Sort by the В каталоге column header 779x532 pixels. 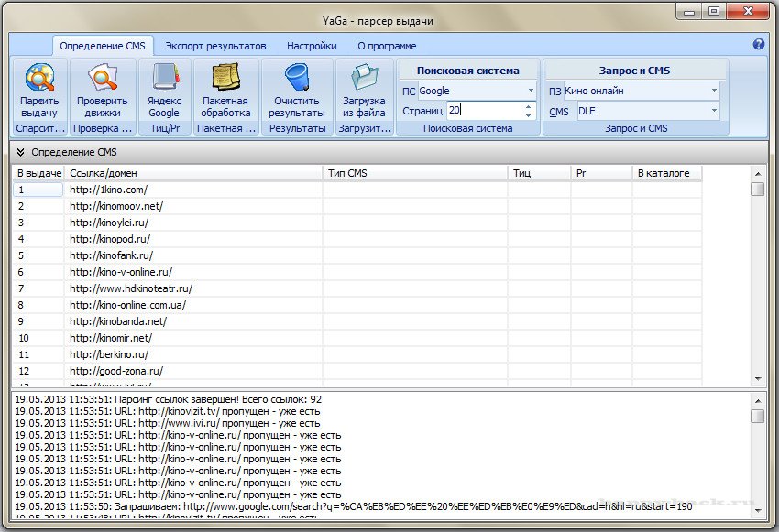click(666, 173)
